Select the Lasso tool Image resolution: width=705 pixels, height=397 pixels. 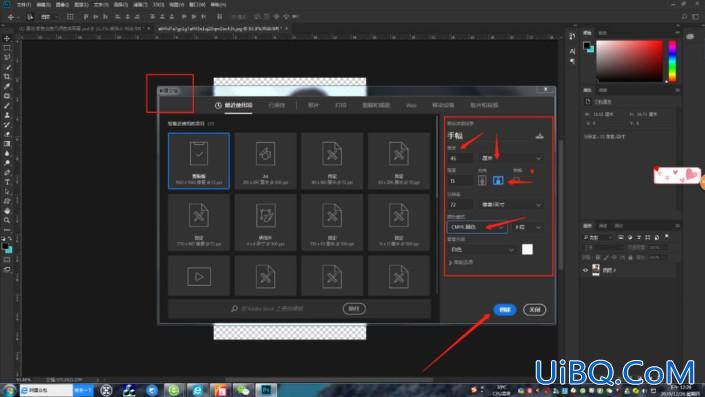point(7,58)
